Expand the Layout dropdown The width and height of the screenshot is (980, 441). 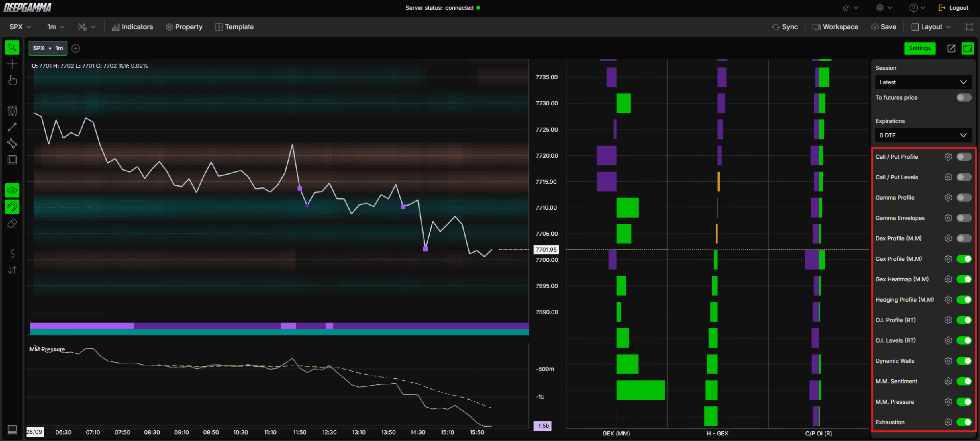pos(931,27)
